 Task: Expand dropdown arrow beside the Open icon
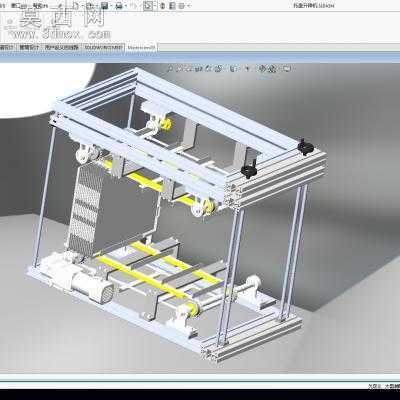point(97,6)
